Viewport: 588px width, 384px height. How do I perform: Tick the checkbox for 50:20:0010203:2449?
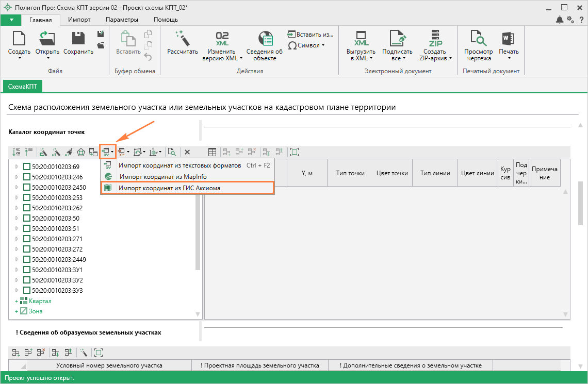[x=27, y=259]
